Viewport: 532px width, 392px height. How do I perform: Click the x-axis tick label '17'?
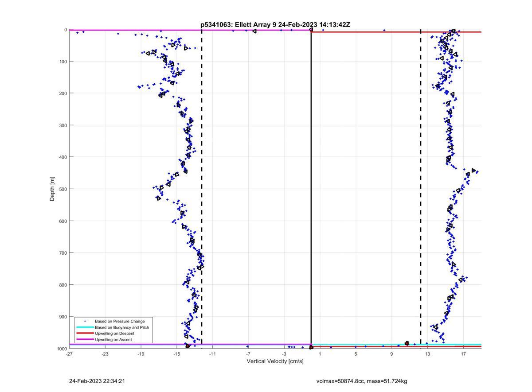click(463, 354)
